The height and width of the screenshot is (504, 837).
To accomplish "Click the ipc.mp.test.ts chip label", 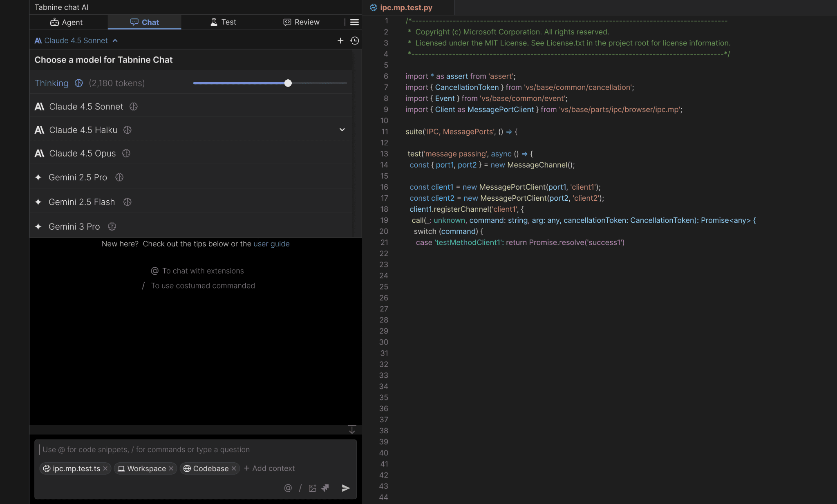I will [76, 468].
